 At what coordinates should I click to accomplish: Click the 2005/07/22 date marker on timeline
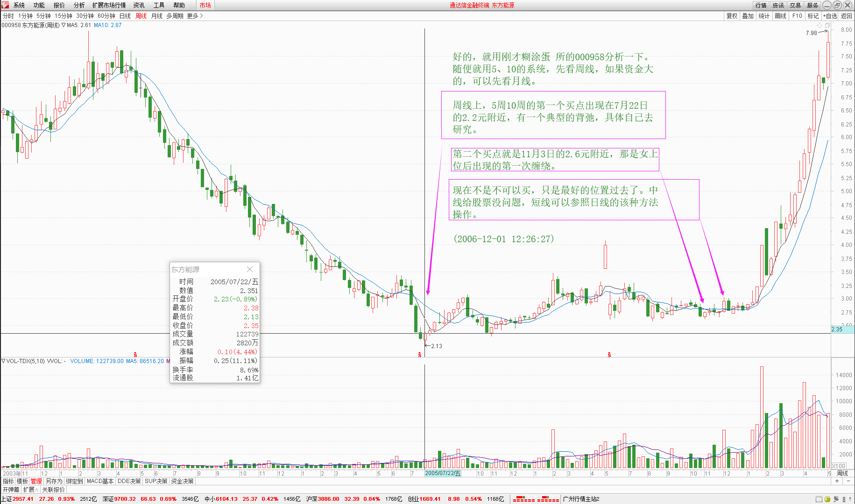(x=443, y=473)
